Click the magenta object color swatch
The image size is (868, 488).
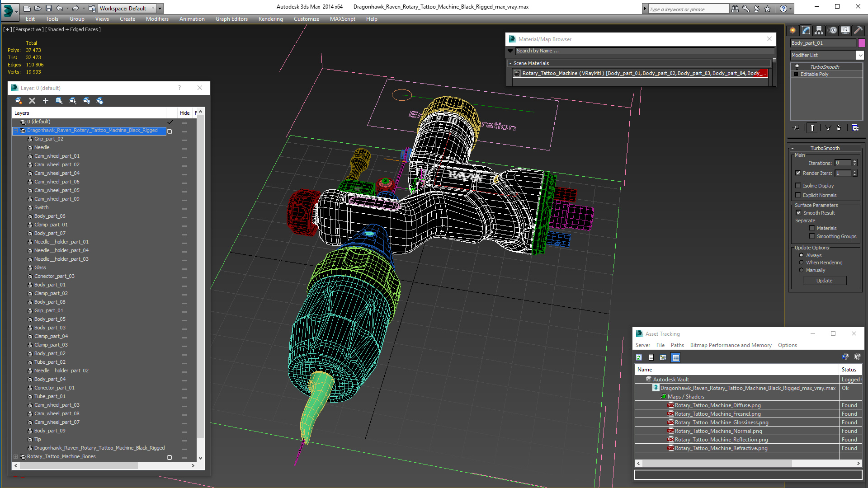coord(862,43)
